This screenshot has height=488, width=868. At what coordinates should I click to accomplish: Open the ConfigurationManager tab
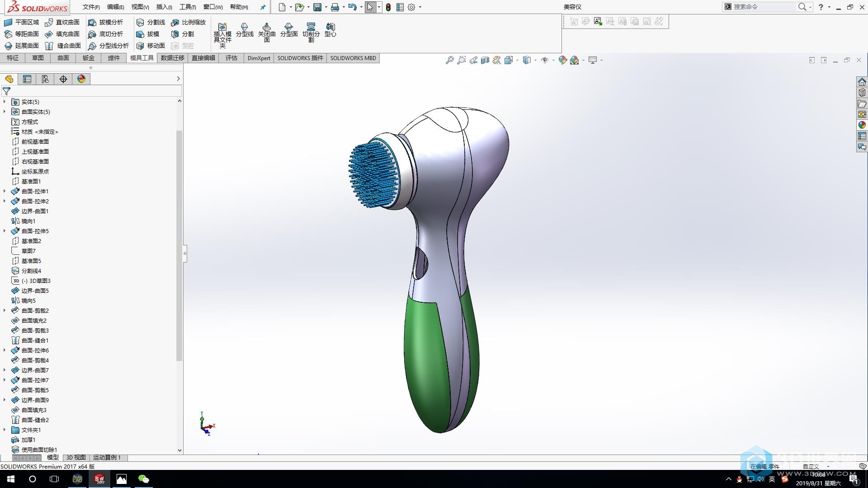pyautogui.click(x=45, y=79)
